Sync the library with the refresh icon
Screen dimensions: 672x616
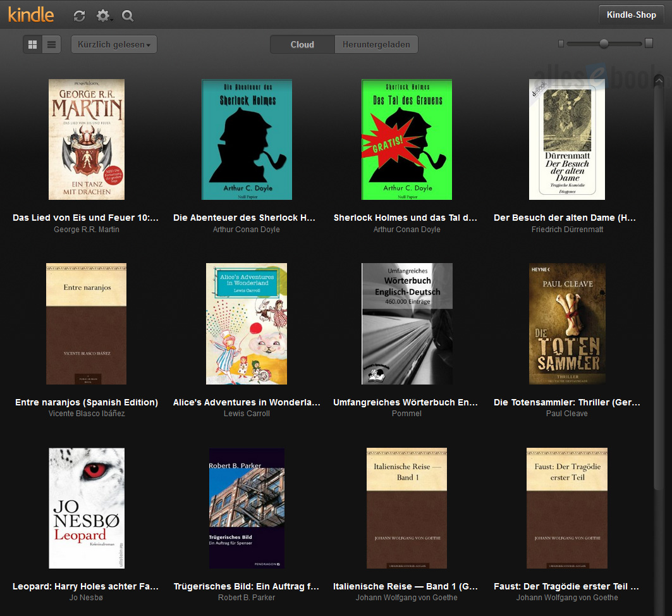click(79, 16)
